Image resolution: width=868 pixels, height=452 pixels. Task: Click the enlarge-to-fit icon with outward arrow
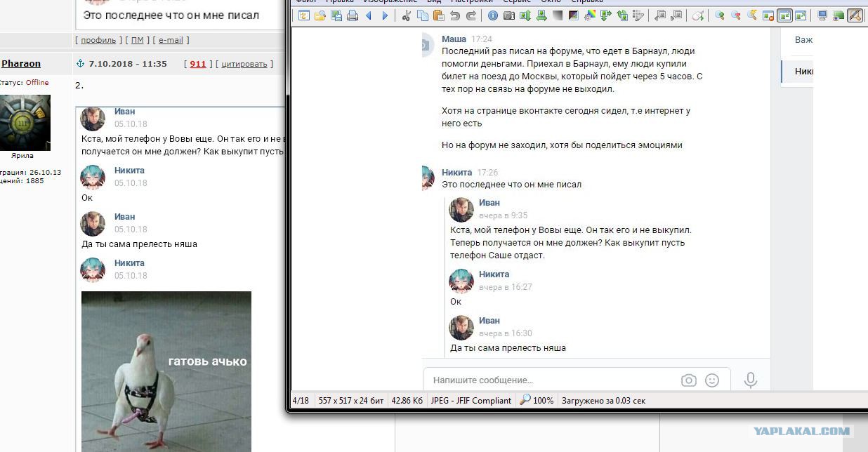[x=801, y=15]
